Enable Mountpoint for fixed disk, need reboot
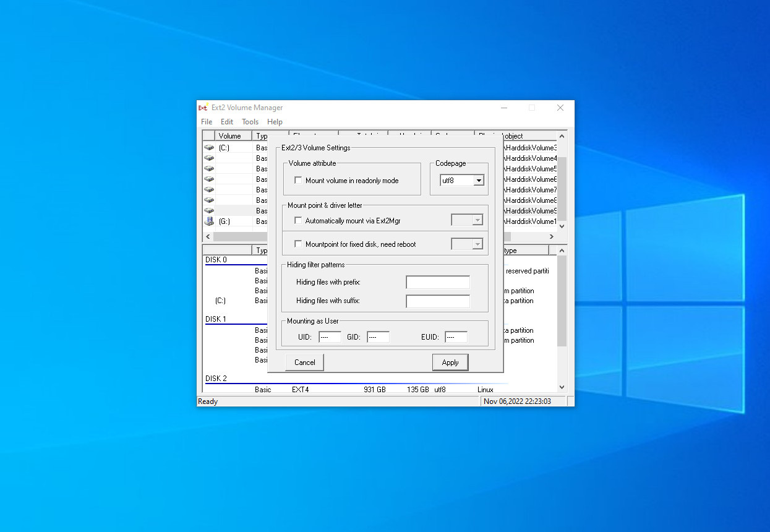This screenshot has width=770, height=532. pos(298,244)
